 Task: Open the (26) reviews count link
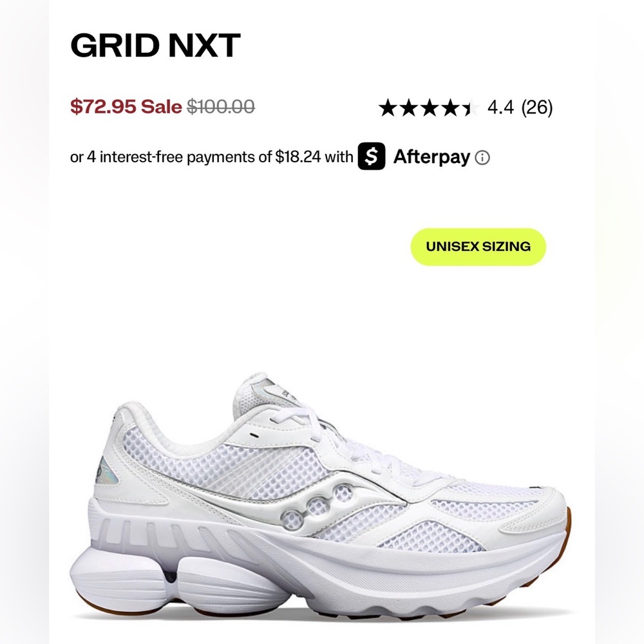[537, 108]
